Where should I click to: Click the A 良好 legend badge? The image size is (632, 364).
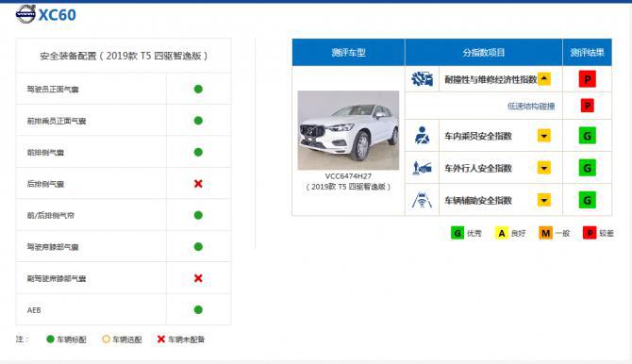pyautogui.click(x=502, y=233)
